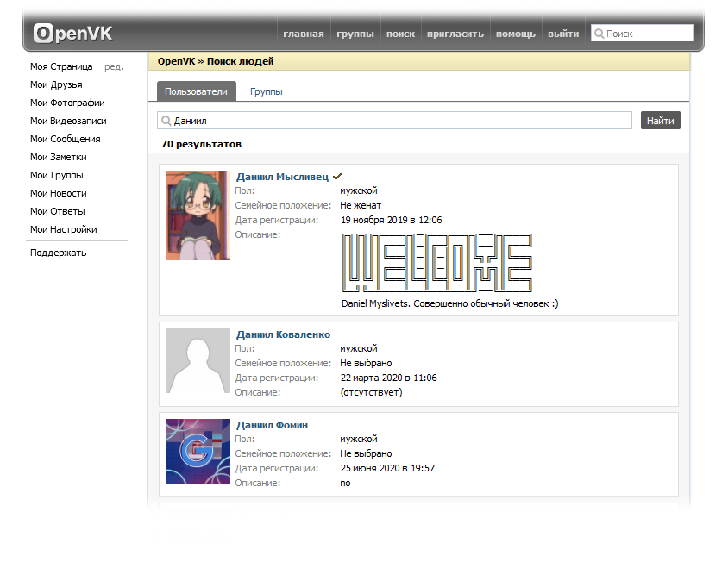
Task: Click the verified checkmark beside Даниил Мысливец
Action: pyautogui.click(x=337, y=176)
